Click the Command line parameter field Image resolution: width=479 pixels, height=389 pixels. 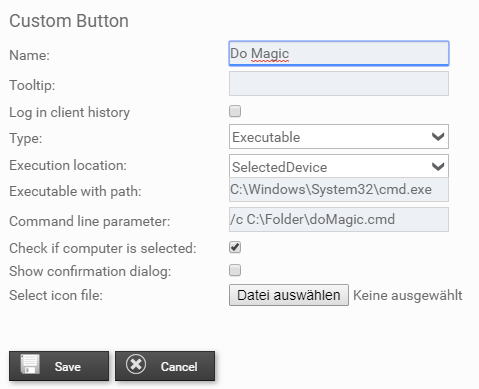coord(339,220)
